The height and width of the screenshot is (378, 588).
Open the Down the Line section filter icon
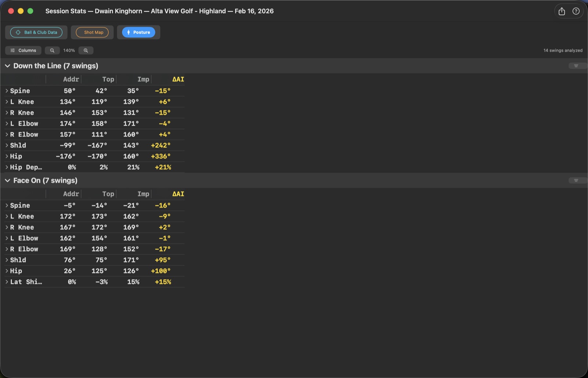[x=576, y=66]
